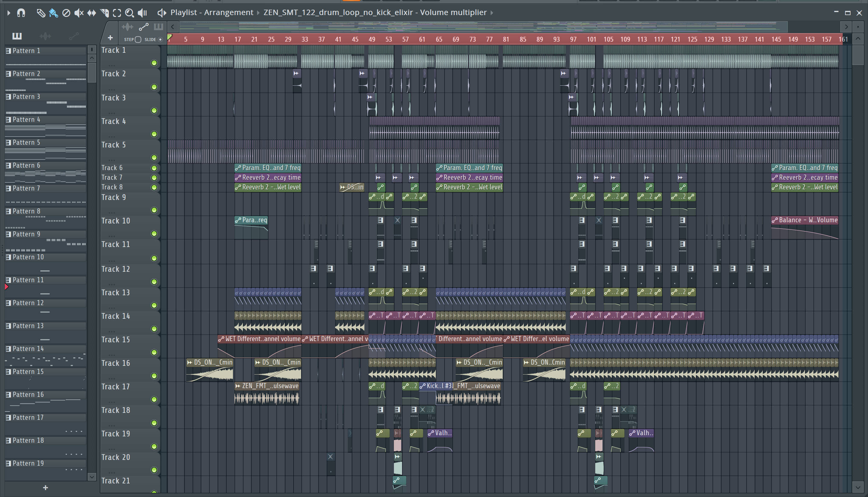
Task: Focus automation clips with the curve icon
Action: 143,27
